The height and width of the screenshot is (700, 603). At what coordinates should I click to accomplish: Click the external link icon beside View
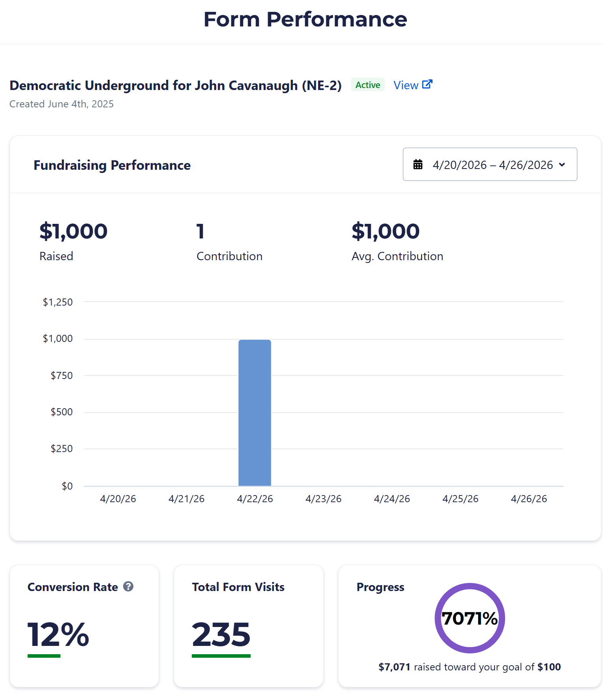(427, 84)
